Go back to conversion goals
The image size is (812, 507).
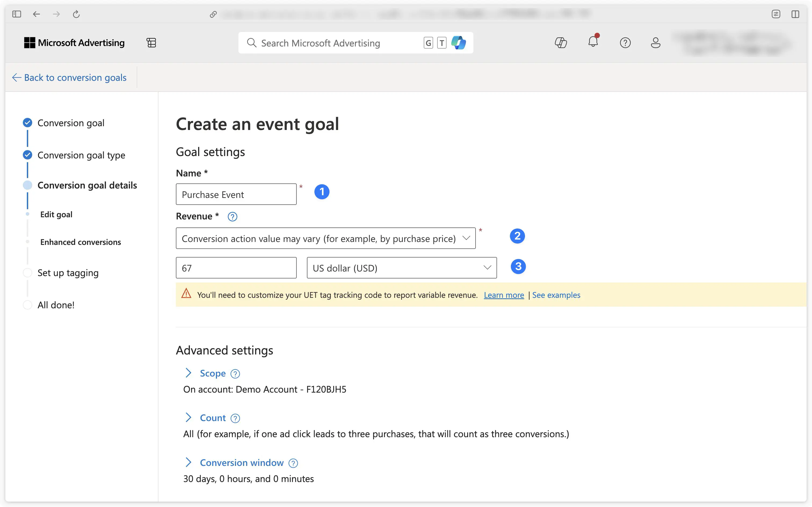[x=69, y=77]
